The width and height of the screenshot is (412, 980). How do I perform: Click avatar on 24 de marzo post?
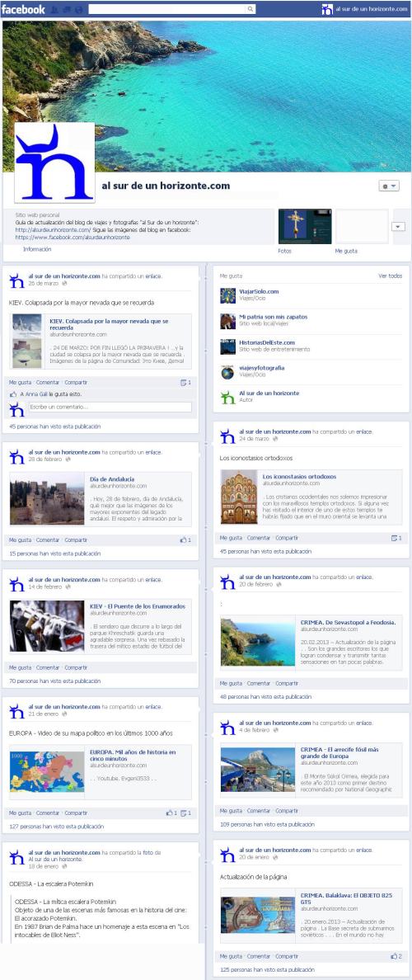point(228,436)
